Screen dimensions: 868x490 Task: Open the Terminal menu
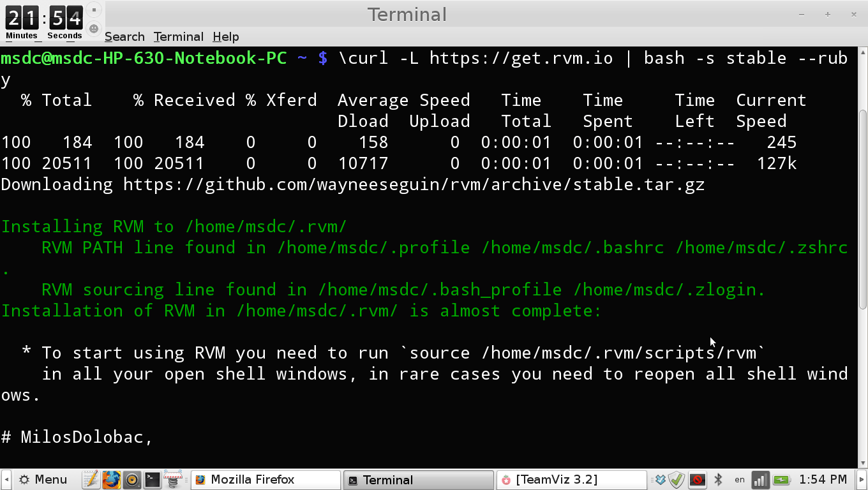(177, 36)
